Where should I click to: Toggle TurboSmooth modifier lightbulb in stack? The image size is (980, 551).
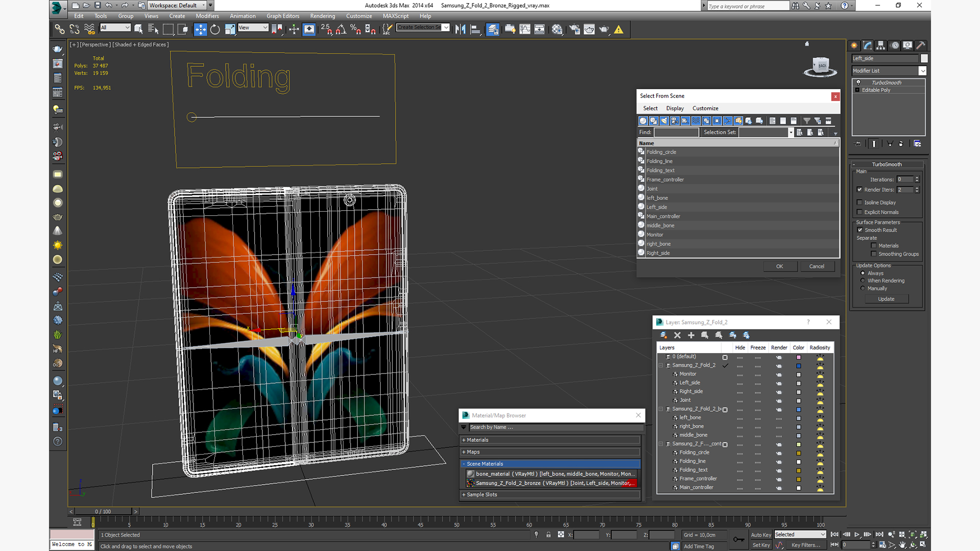point(858,82)
